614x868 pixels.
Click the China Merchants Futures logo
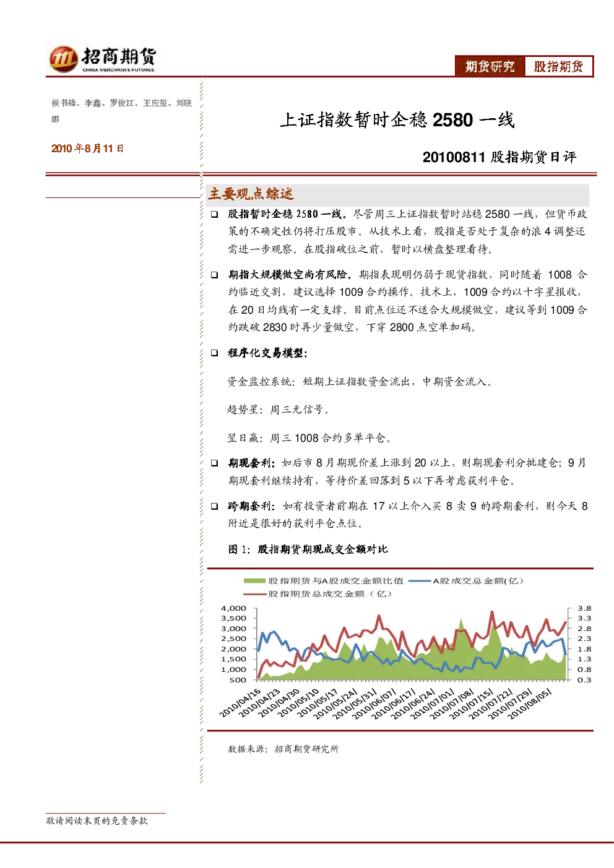102,59
